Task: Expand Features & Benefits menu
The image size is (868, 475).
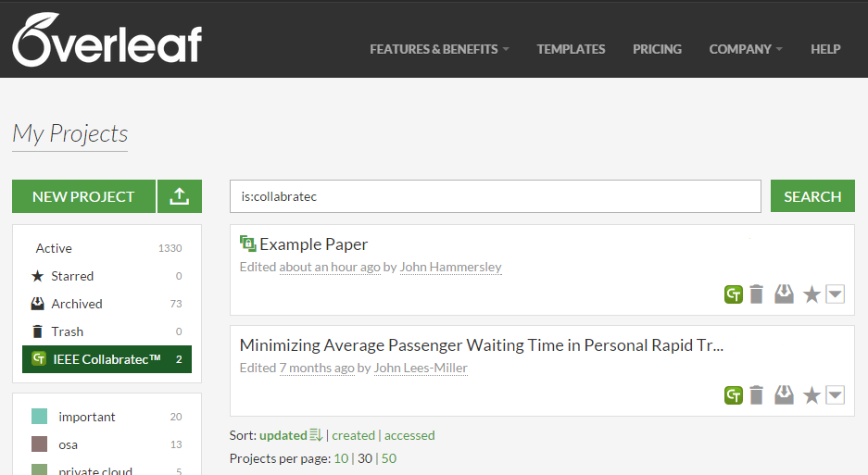Action: click(x=439, y=49)
